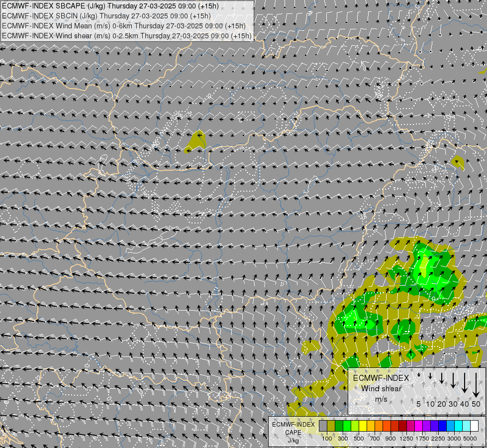Click the number 10 under the wind shear arrows
Viewport: 487px width, 448px height.
click(430, 404)
